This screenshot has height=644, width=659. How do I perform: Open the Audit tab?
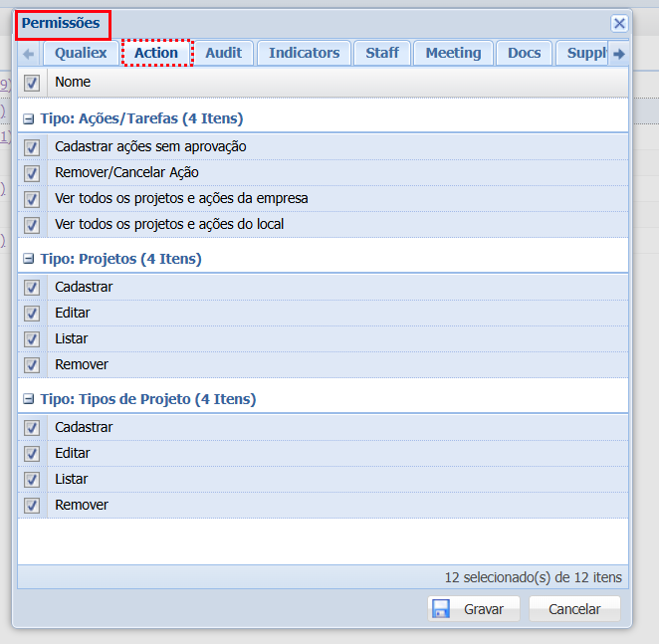click(x=224, y=53)
